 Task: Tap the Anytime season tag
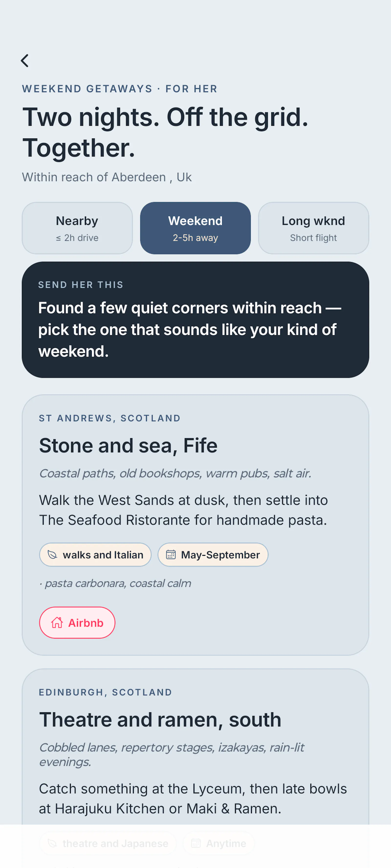point(219,843)
